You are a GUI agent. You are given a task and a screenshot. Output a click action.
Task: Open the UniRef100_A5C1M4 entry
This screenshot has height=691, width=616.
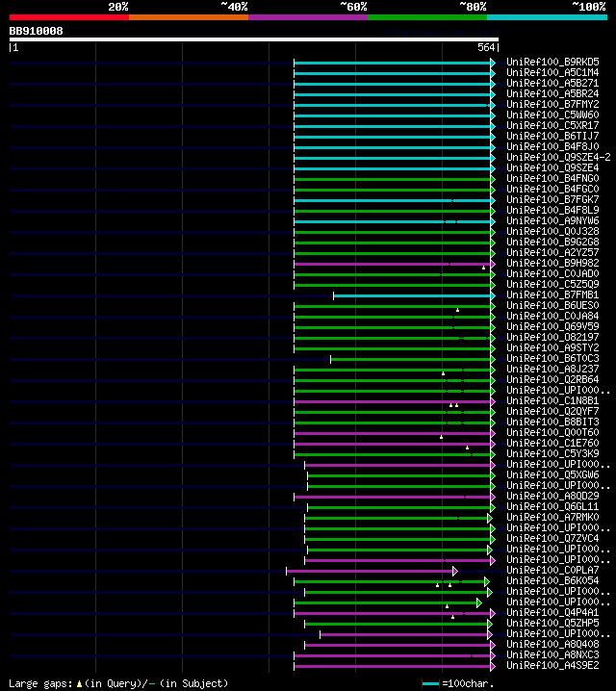(x=552, y=72)
